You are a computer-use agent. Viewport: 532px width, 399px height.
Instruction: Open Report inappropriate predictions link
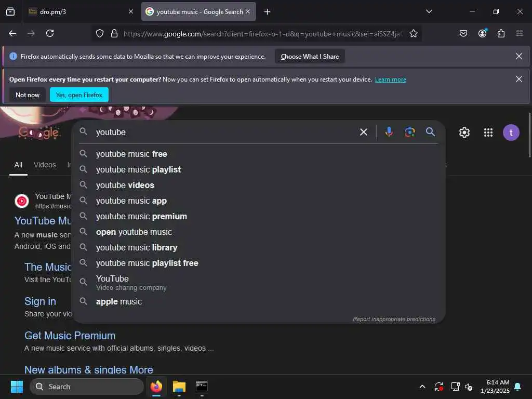click(x=394, y=320)
